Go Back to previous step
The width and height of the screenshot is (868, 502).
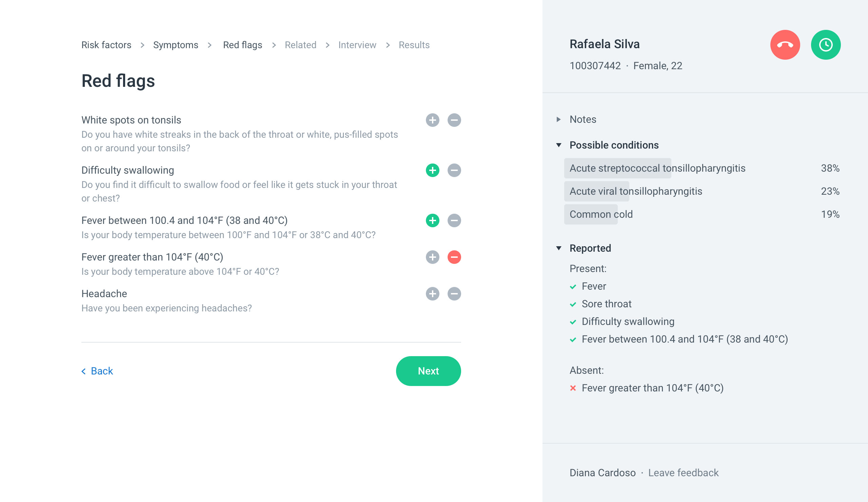97,371
